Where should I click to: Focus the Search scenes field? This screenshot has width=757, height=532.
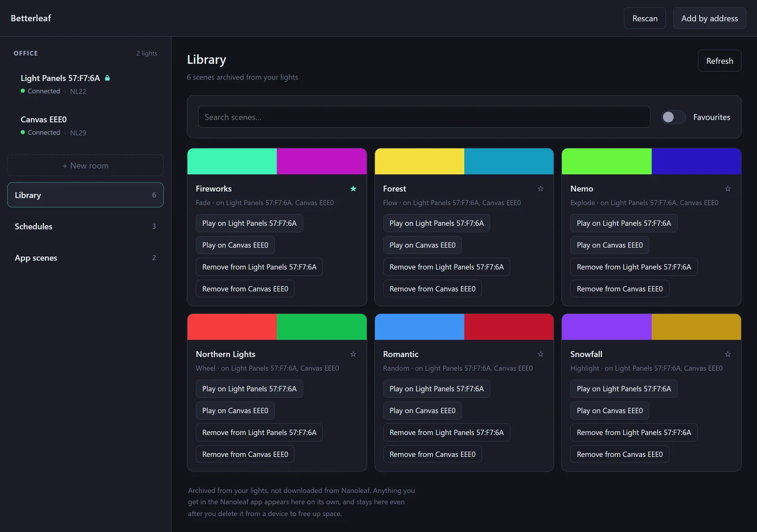click(x=424, y=117)
